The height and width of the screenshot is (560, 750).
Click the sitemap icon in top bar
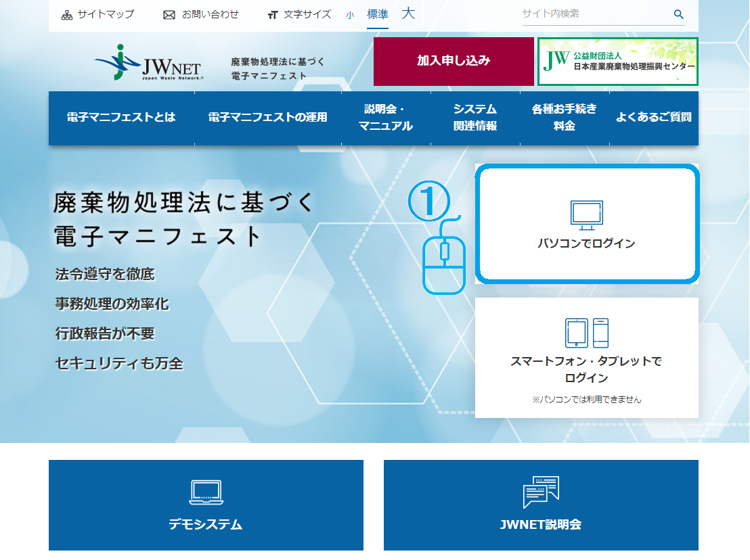(x=67, y=15)
